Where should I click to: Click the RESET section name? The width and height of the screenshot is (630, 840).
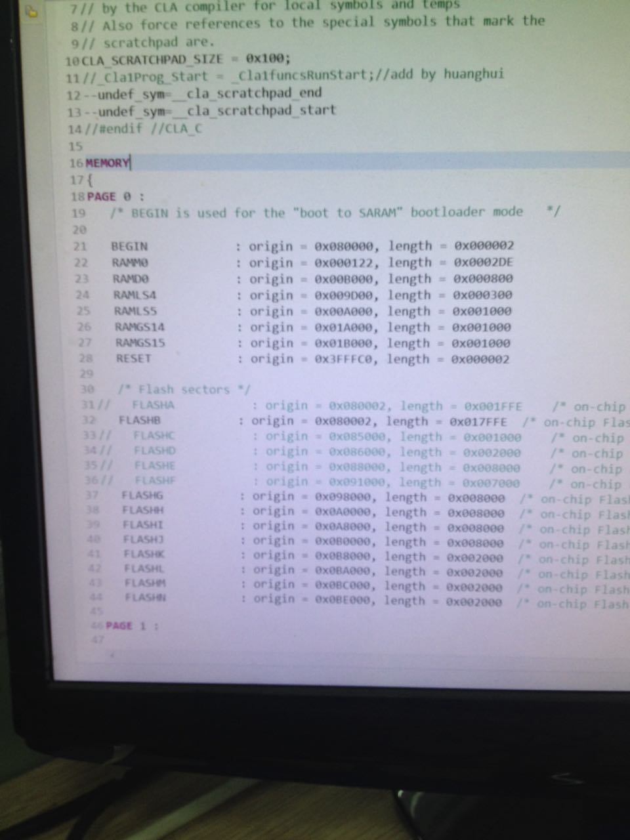[133, 358]
